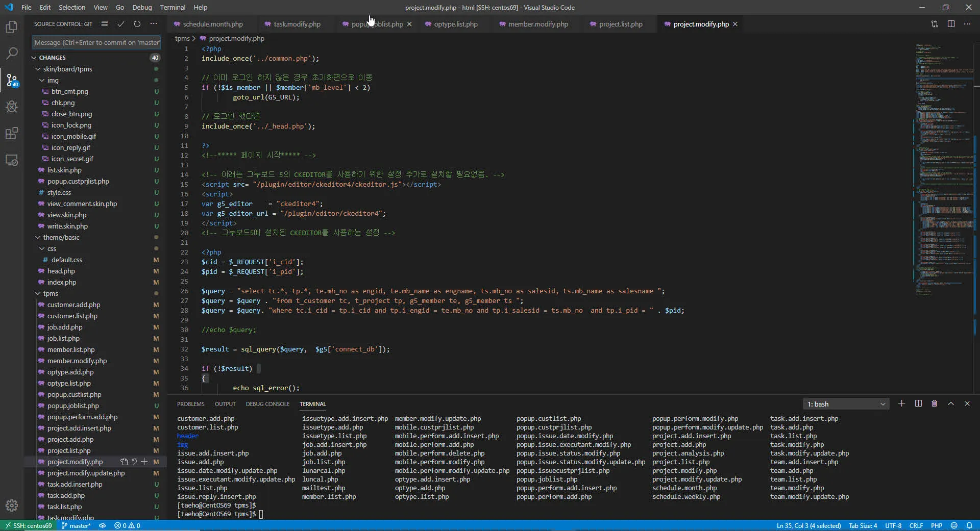This screenshot has height=531, width=980.
Task: Switch to the project.list.php editor tab
Action: coord(620,24)
